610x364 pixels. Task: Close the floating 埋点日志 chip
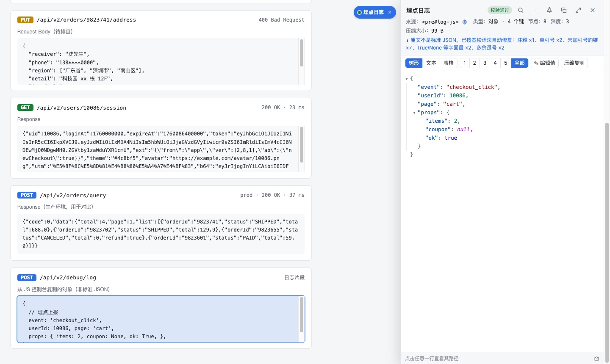(390, 12)
